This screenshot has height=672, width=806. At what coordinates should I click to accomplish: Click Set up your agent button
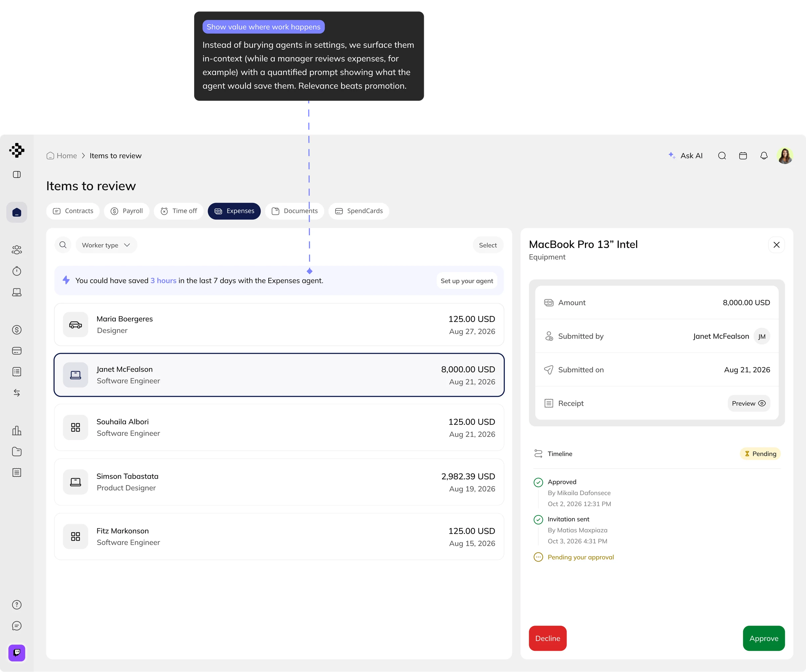point(467,280)
